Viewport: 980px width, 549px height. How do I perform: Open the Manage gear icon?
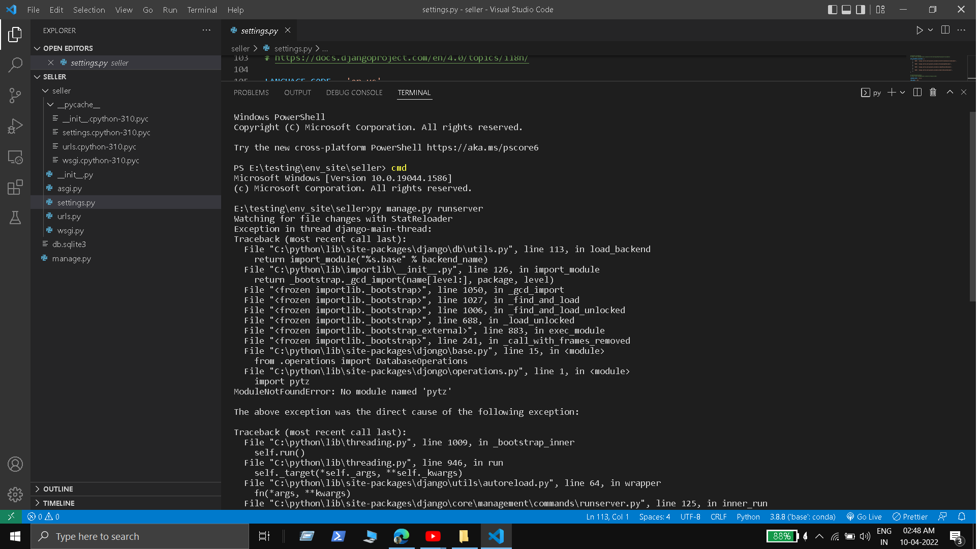(x=15, y=495)
